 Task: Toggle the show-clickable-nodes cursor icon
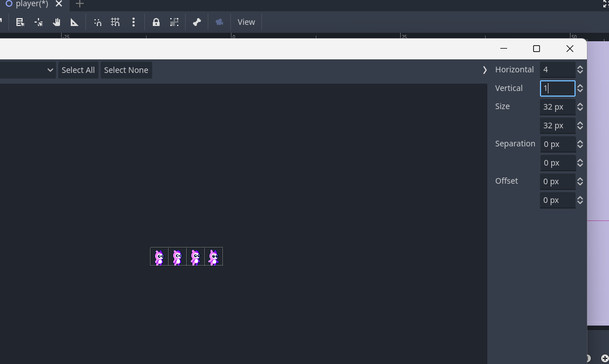tap(38, 22)
